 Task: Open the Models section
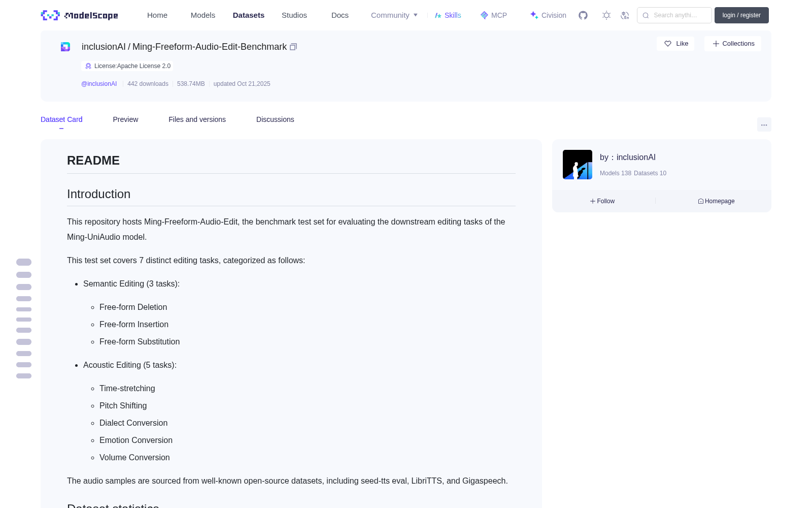[203, 15]
